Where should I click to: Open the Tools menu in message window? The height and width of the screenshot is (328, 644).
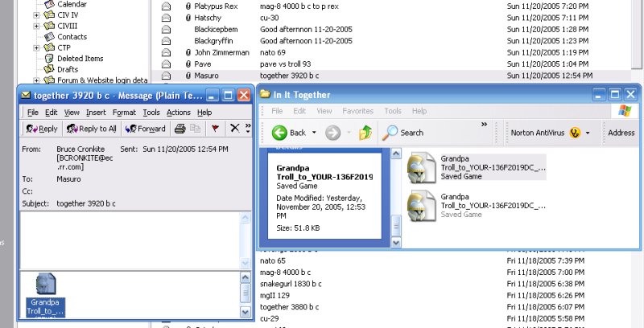(151, 113)
